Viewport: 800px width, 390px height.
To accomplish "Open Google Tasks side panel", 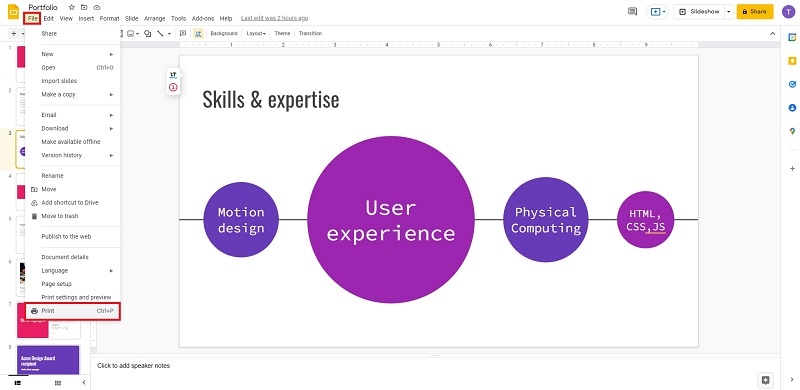I will (x=792, y=84).
